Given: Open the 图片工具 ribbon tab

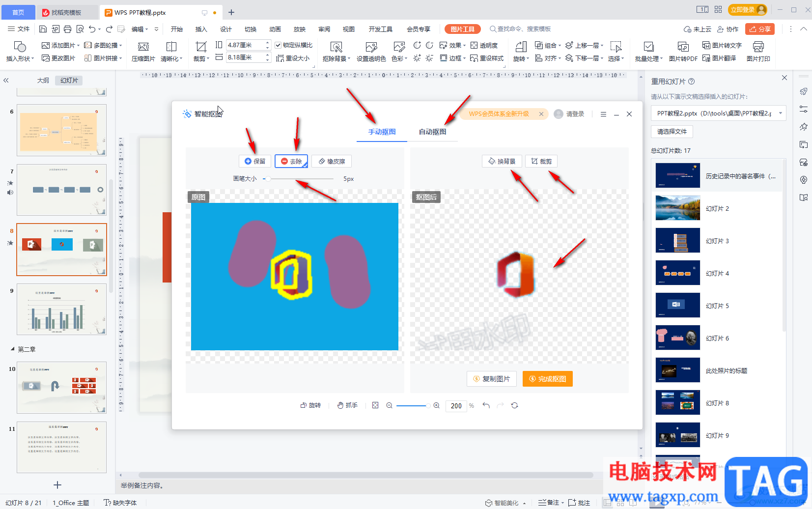Looking at the screenshot, I should tap(462, 29).
